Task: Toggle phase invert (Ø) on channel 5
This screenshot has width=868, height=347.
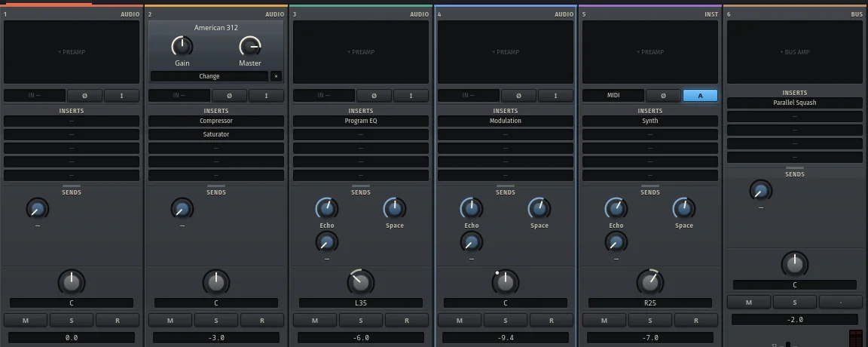Action: pyautogui.click(x=663, y=95)
